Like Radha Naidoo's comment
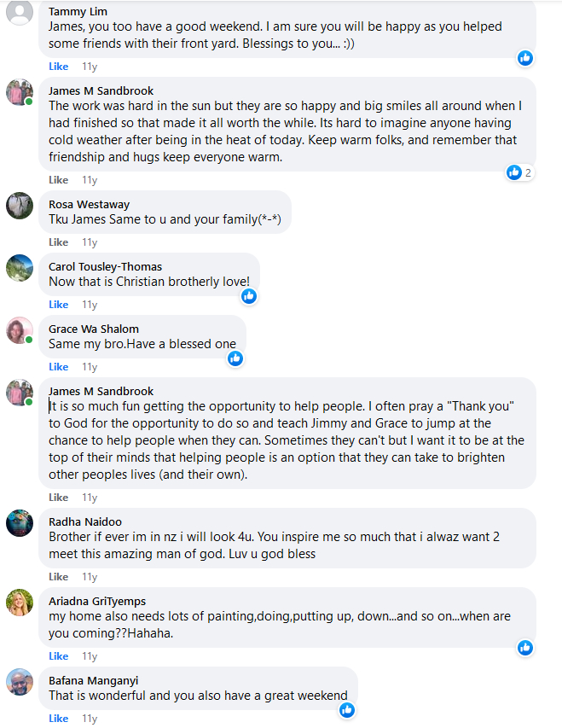 click(58, 577)
